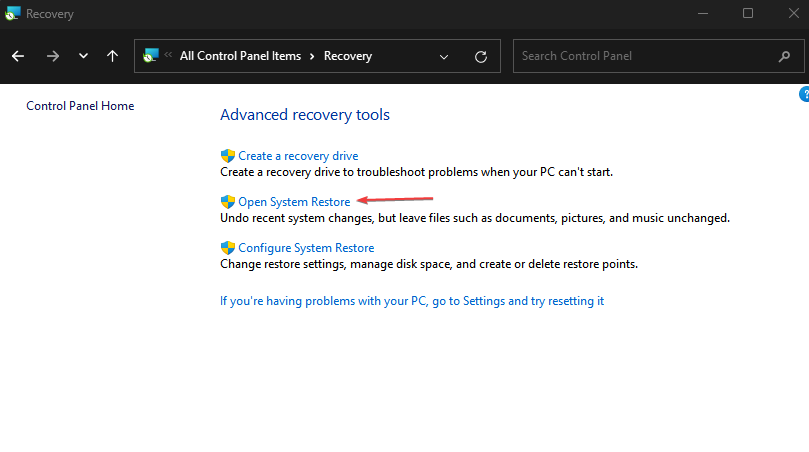
Task: Click the shield icon beside Create a recovery drive
Action: 227,156
